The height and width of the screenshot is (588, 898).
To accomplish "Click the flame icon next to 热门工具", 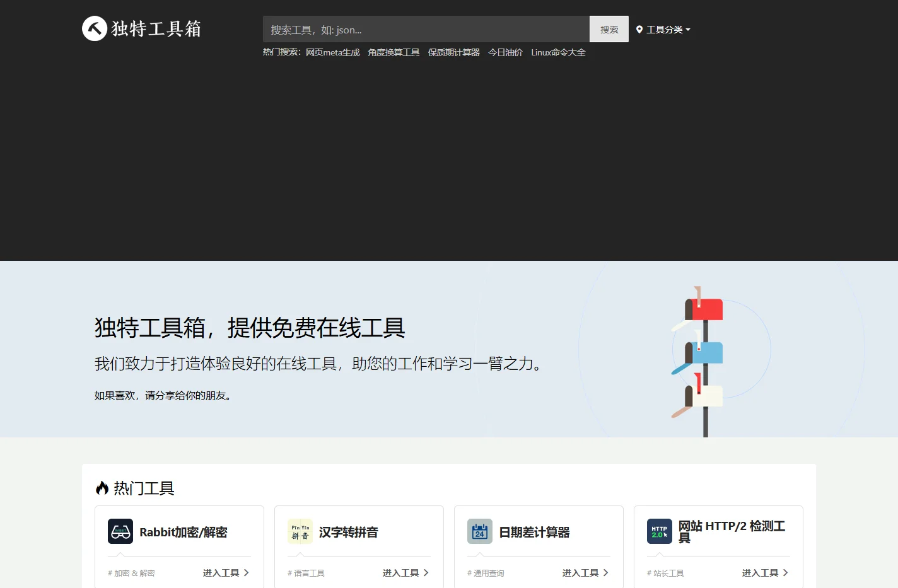I will 102,488.
